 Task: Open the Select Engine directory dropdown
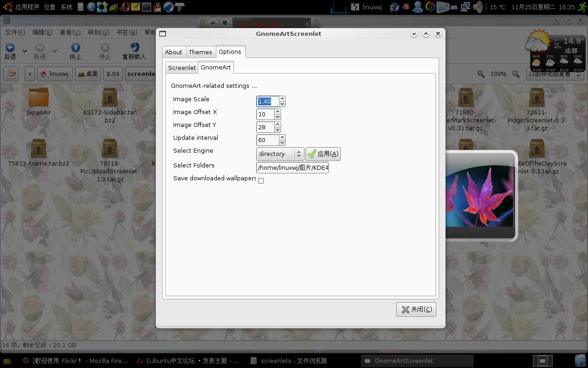tap(280, 154)
